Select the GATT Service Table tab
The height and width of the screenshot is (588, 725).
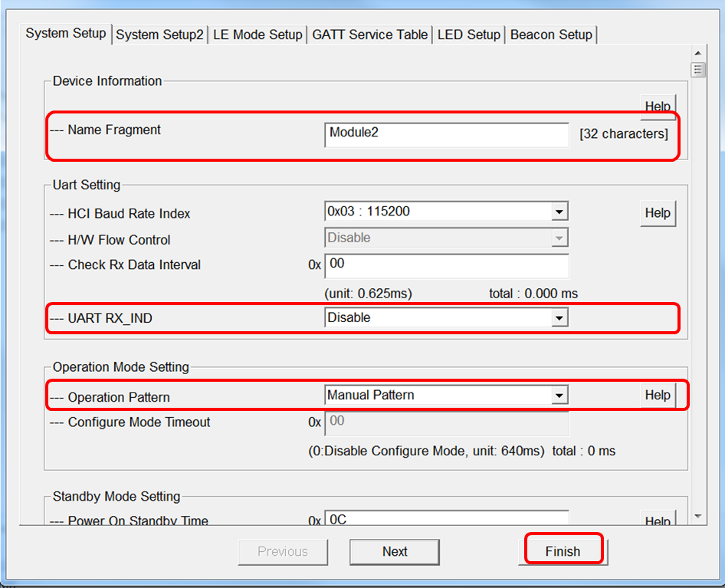point(369,34)
